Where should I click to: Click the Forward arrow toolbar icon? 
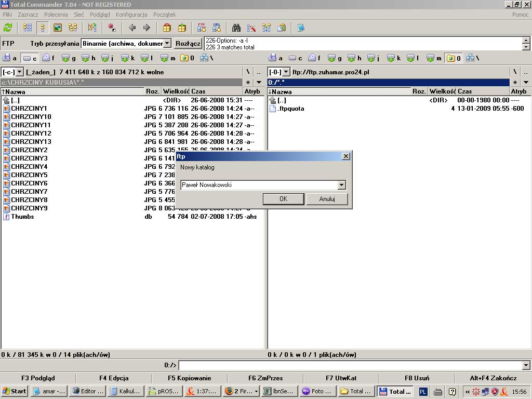point(147,28)
